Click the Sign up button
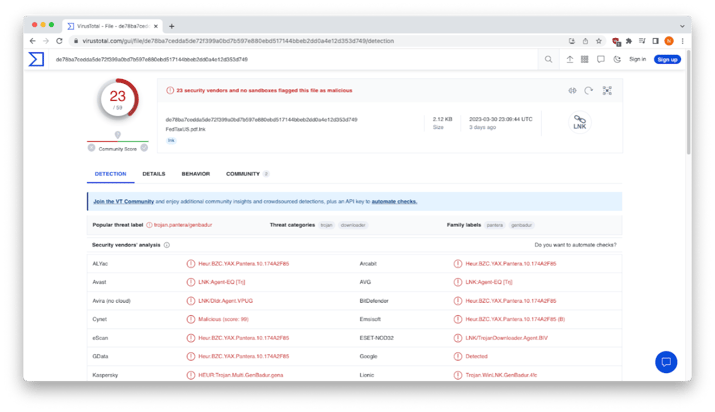This screenshot has height=412, width=715. (x=667, y=60)
